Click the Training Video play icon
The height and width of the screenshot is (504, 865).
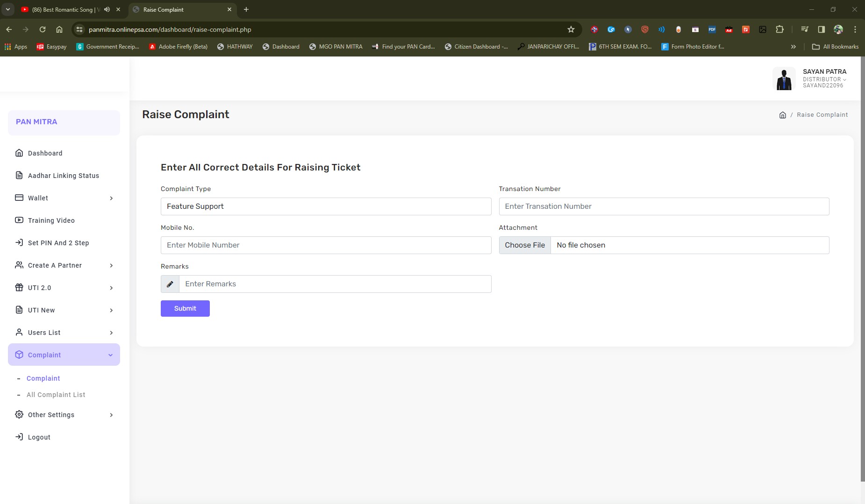[19, 220]
